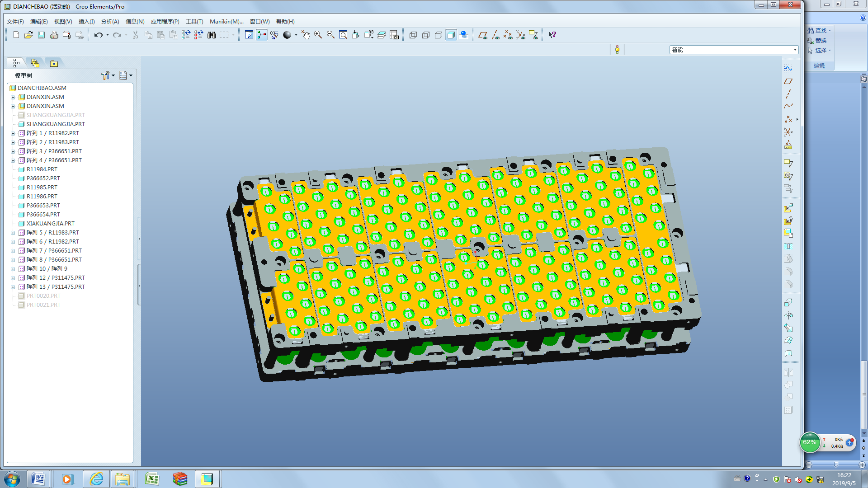The height and width of the screenshot is (488, 868).
Task: Open the Layers icon in the toolbar
Action: click(x=382, y=35)
